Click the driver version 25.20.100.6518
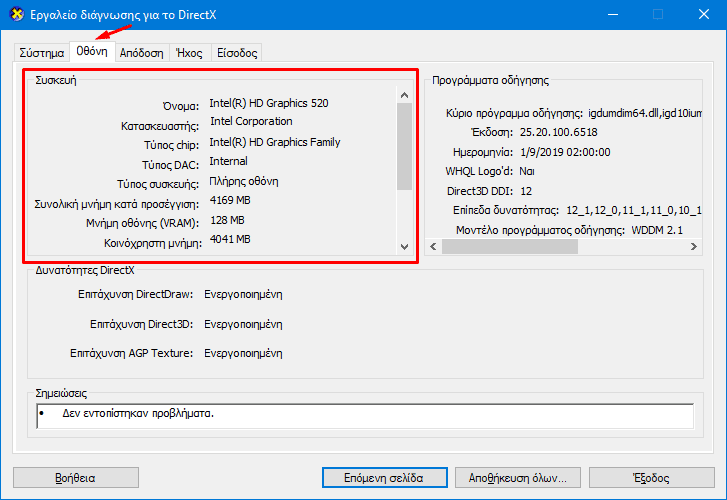 click(559, 133)
